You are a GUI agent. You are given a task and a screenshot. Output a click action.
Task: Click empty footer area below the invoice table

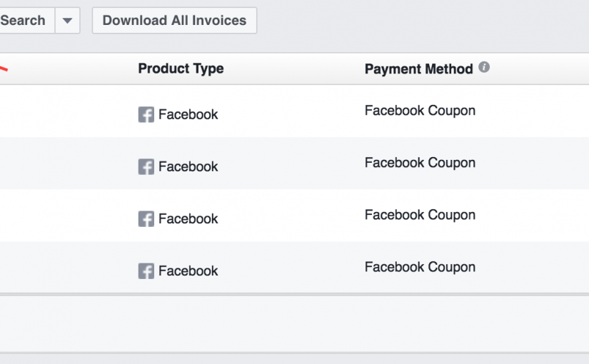294,324
